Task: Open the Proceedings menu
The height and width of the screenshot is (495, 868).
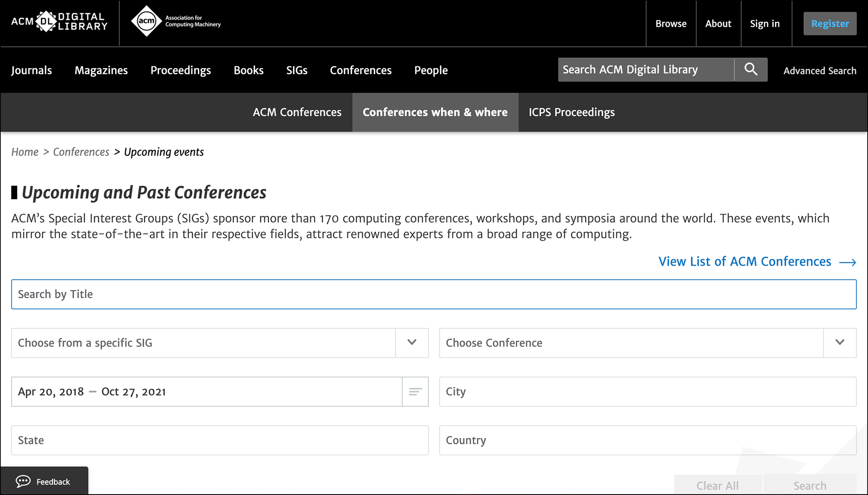Action: [x=181, y=70]
